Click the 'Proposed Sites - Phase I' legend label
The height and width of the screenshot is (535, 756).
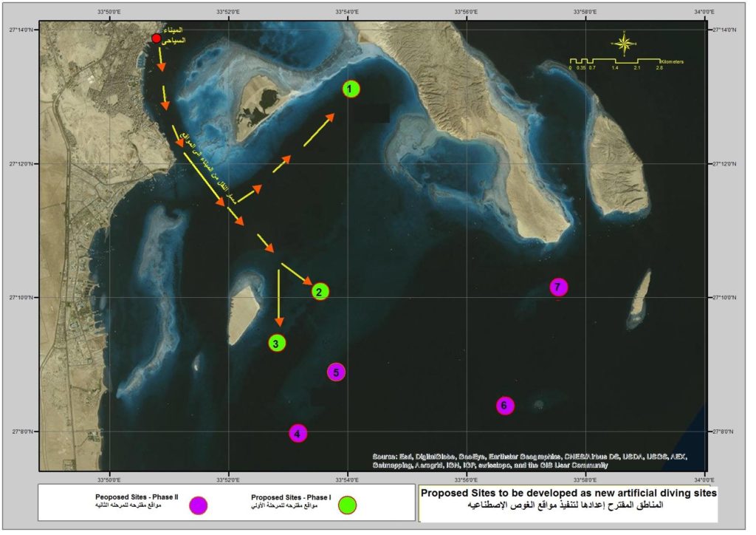coord(290,496)
